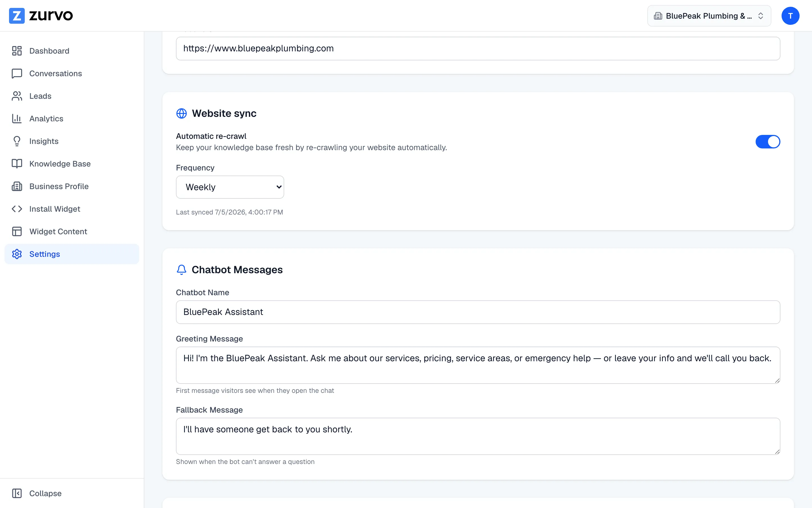Go to Business Profile page

pos(72,187)
